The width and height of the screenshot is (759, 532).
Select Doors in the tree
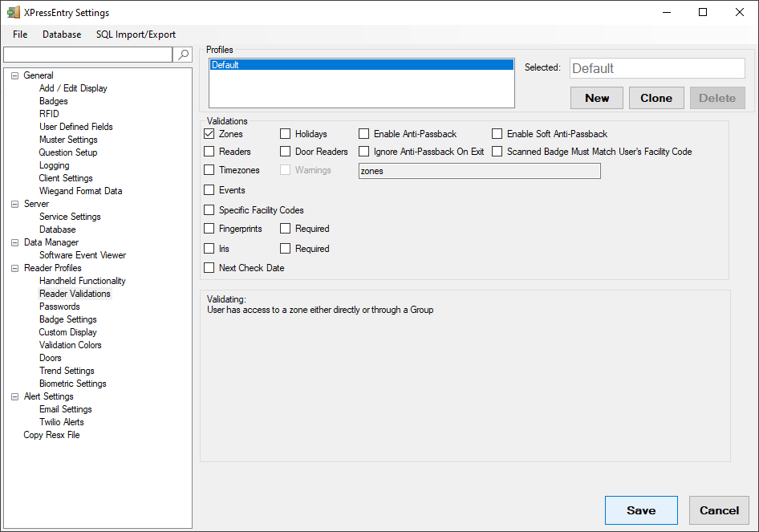tap(51, 358)
